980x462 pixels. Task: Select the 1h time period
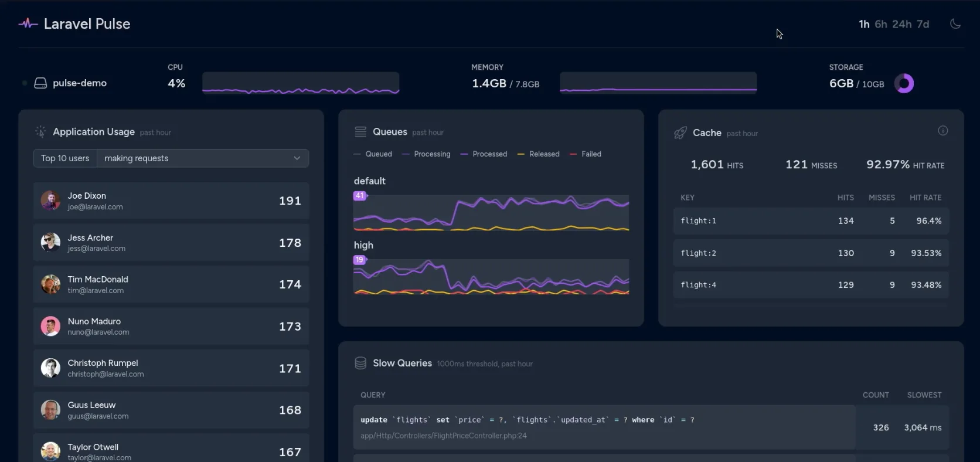click(x=864, y=24)
